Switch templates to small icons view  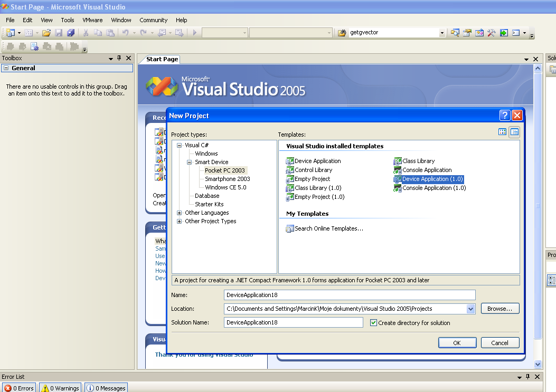click(514, 132)
